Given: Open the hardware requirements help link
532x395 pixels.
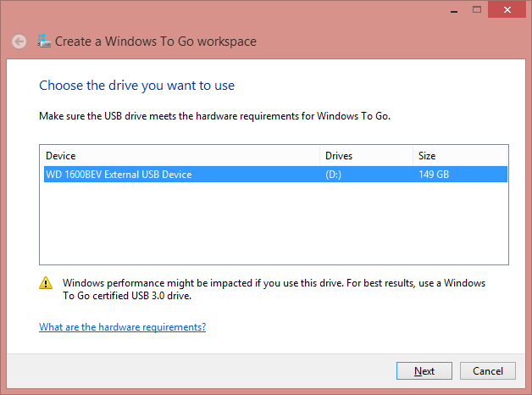Looking at the screenshot, I should (123, 327).
